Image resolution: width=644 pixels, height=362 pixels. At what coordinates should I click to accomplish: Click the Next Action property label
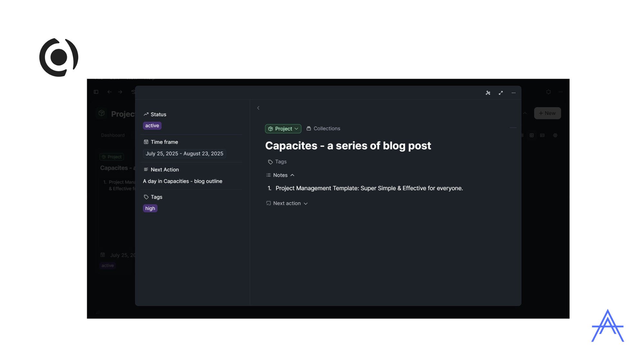pyautogui.click(x=161, y=170)
